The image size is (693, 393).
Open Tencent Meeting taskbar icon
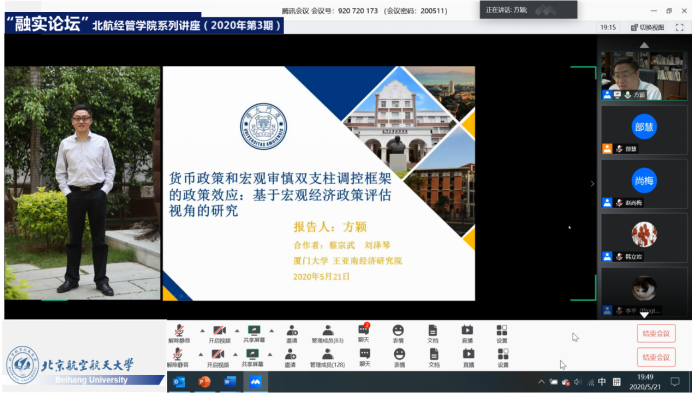255,382
